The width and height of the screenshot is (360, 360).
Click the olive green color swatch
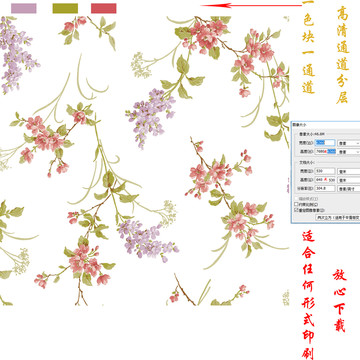65,8
